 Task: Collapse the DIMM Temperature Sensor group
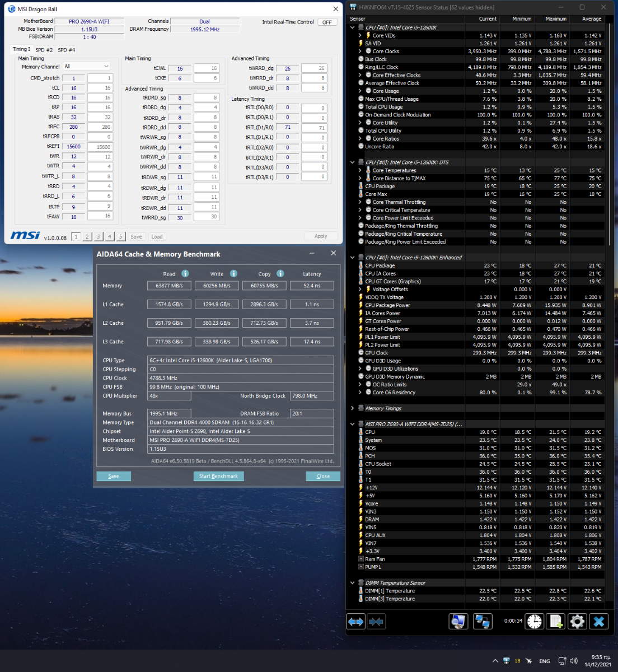(x=352, y=583)
